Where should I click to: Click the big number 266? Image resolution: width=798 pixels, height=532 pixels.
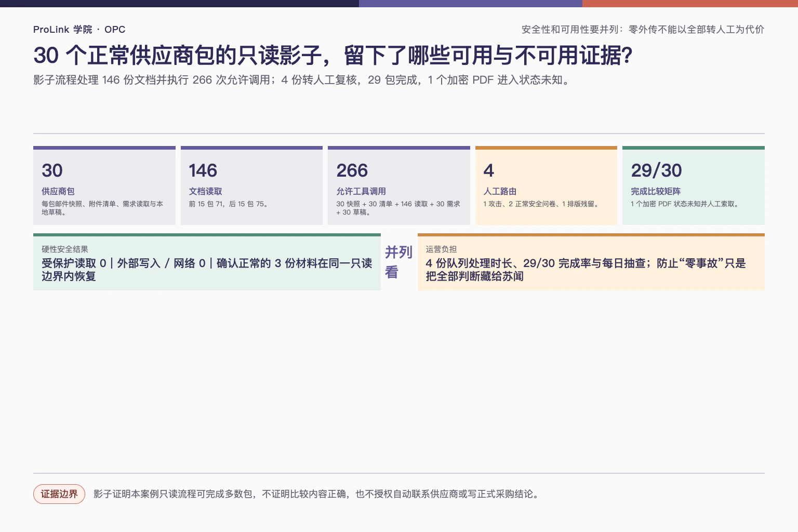pos(352,170)
